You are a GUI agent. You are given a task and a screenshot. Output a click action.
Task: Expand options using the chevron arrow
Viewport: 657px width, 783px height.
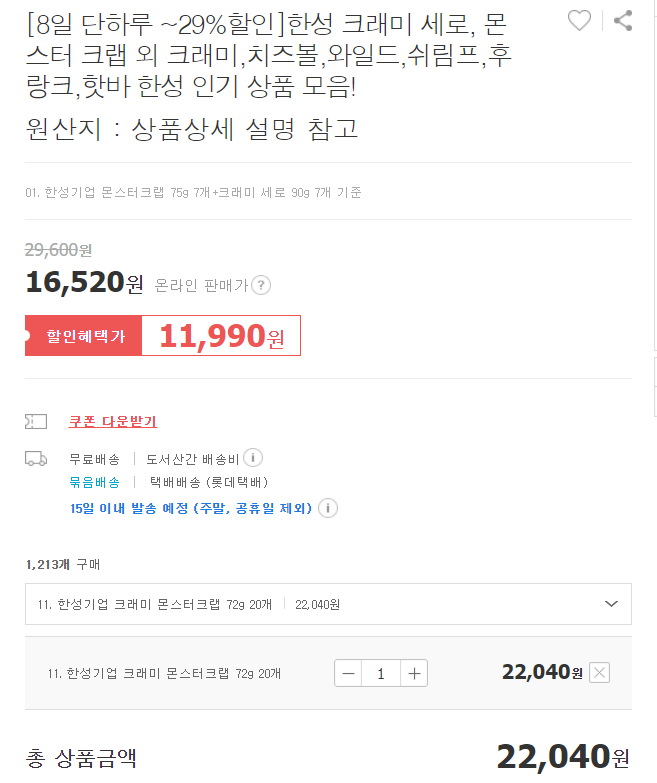point(611,604)
